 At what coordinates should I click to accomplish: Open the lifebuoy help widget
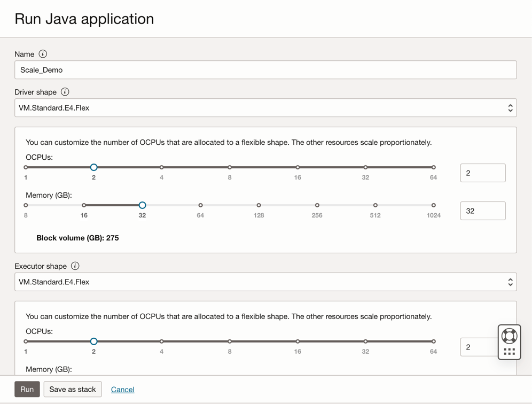pos(509,336)
